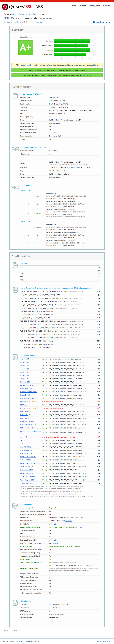Click MORE INFO in the HSTS notice

tap(87, 75)
